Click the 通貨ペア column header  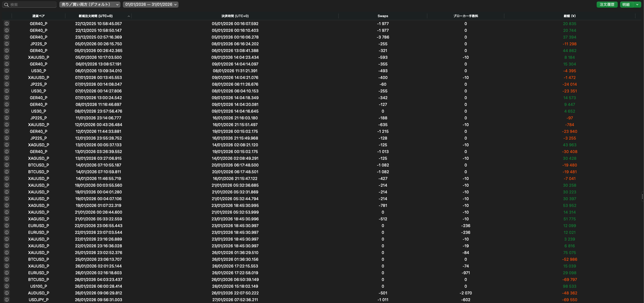39,16
